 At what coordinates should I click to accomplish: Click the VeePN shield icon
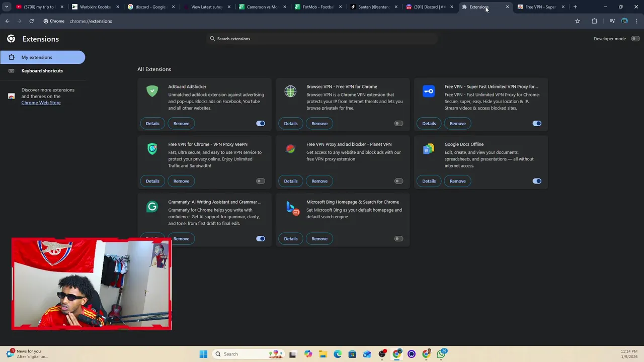click(152, 149)
